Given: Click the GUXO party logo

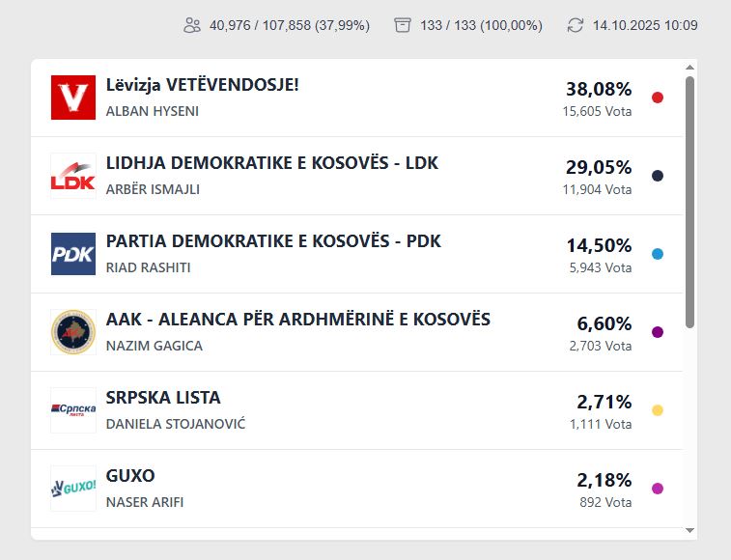Looking at the screenshot, I should pyautogui.click(x=73, y=489).
